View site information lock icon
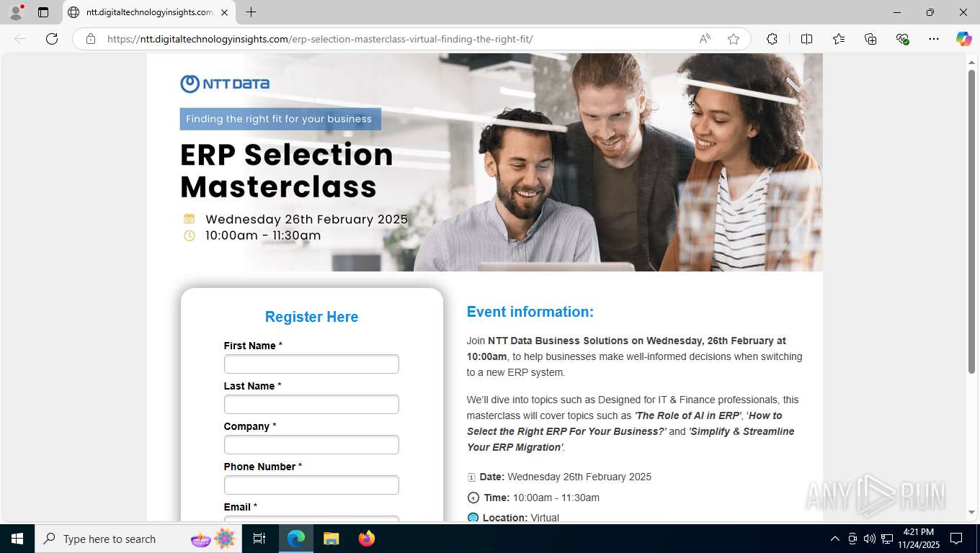This screenshot has height=553, width=980. pyautogui.click(x=91, y=39)
